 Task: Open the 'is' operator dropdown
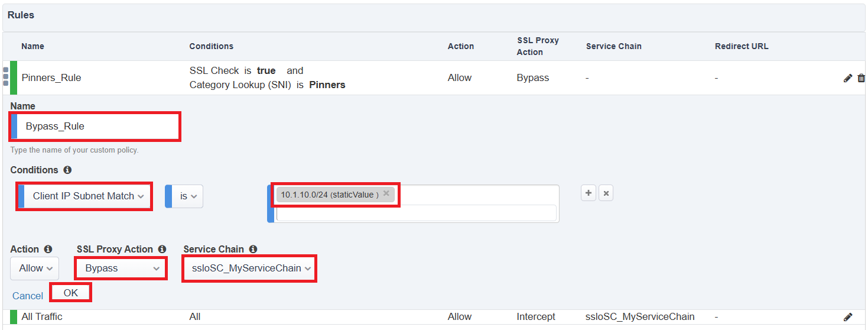tap(184, 196)
